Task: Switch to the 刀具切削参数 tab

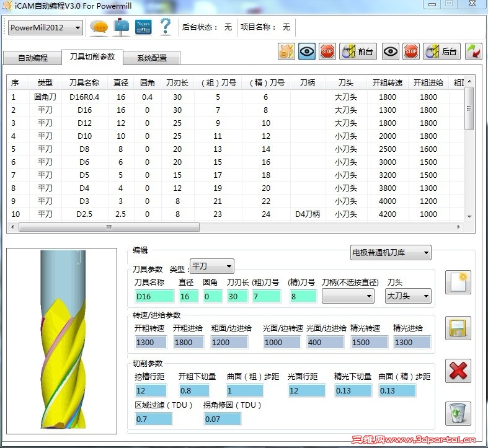Action: click(x=92, y=57)
